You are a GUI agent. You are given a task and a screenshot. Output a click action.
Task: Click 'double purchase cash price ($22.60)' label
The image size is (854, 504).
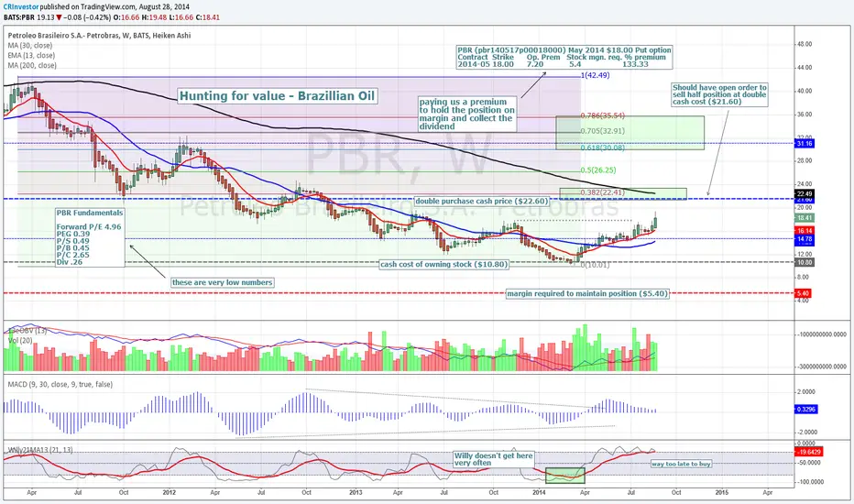[x=481, y=201]
